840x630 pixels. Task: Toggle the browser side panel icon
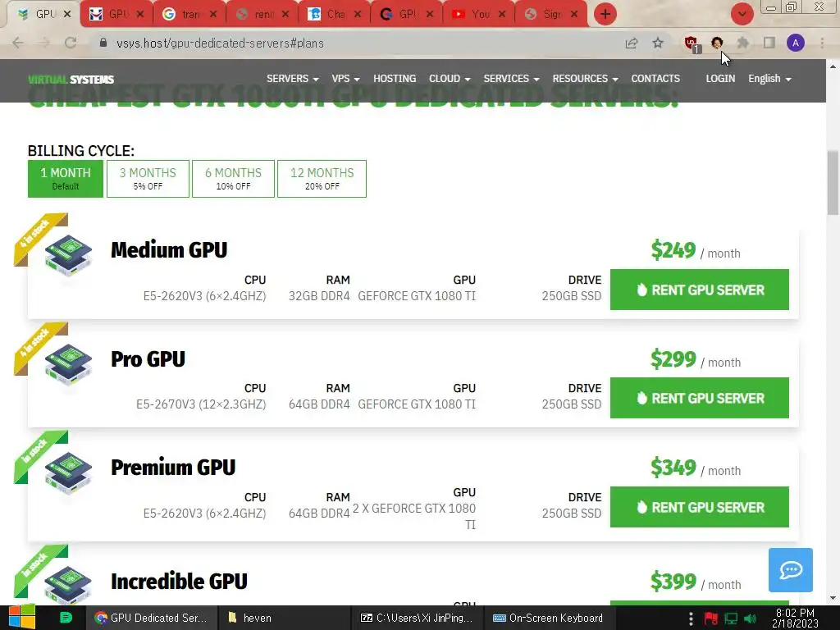click(769, 43)
